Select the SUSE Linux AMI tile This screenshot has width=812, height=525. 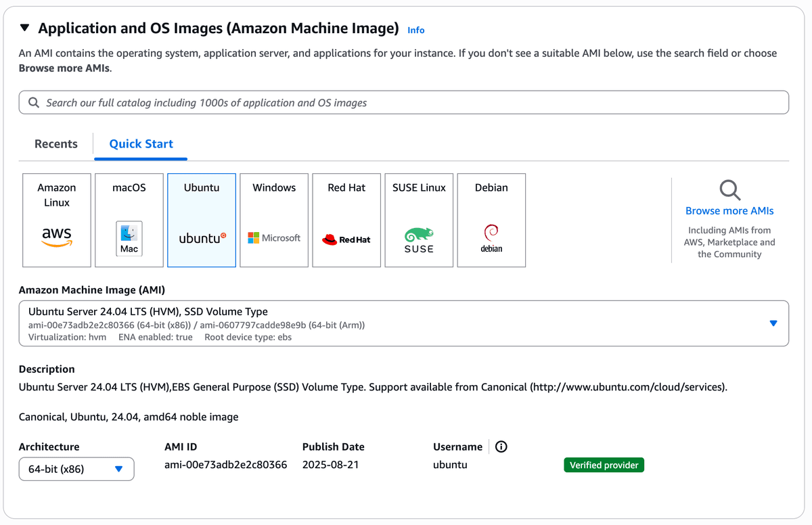tap(419, 220)
